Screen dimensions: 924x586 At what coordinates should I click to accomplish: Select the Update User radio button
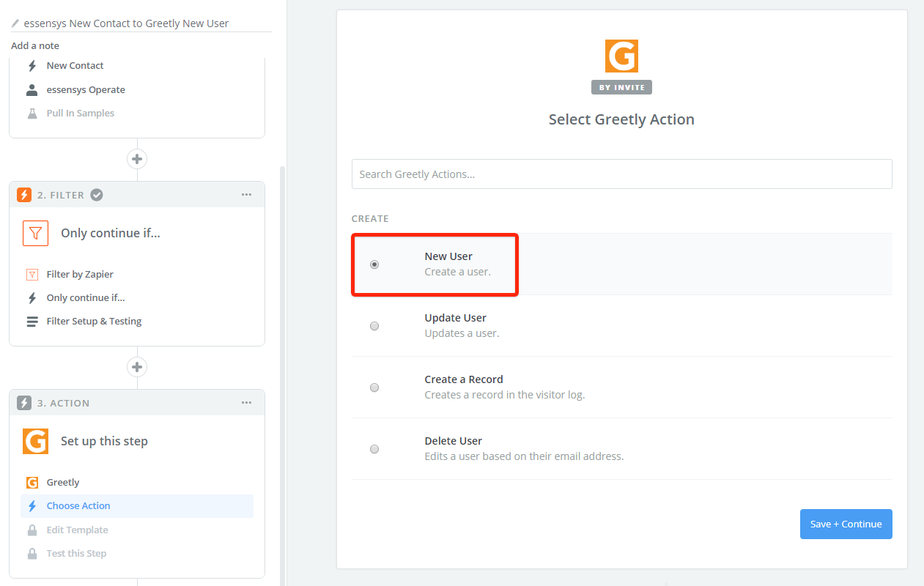click(x=374, y=326)
